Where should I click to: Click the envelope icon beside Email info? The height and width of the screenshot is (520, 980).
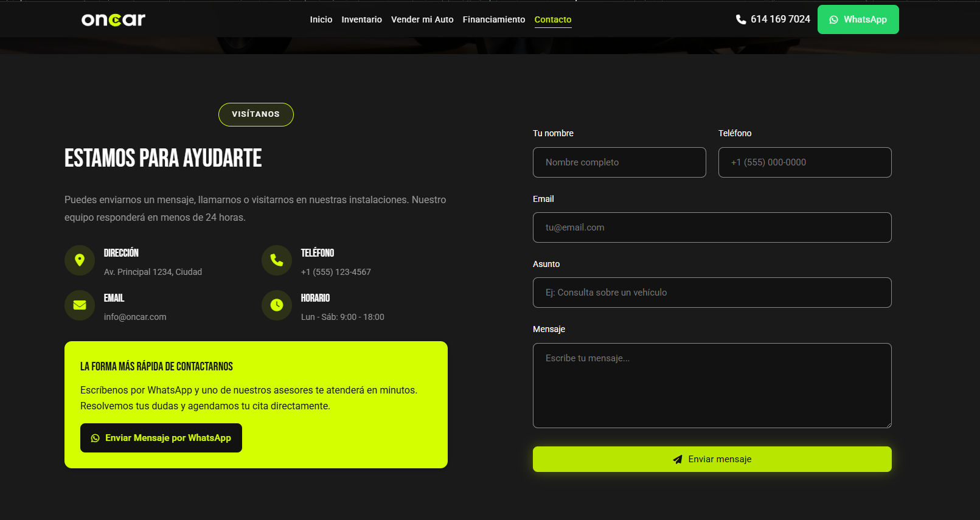click(x=80, y=305)
